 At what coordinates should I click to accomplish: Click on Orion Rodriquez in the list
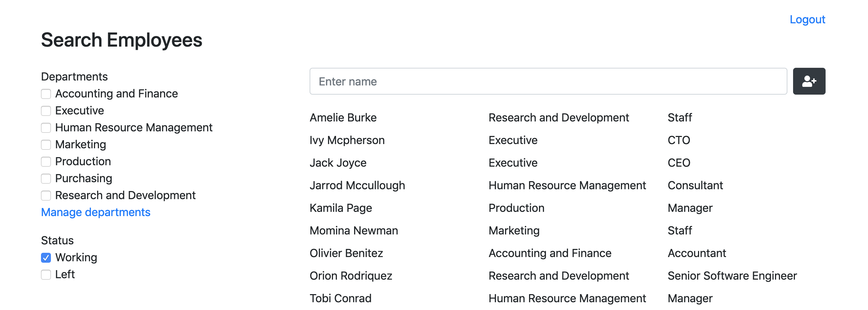[351, 276]
